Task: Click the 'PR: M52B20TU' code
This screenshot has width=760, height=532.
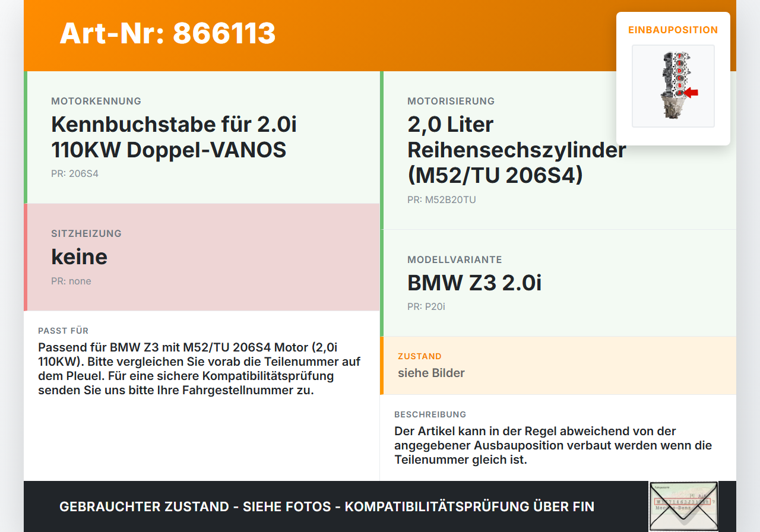Action: [x=442, y=199]
